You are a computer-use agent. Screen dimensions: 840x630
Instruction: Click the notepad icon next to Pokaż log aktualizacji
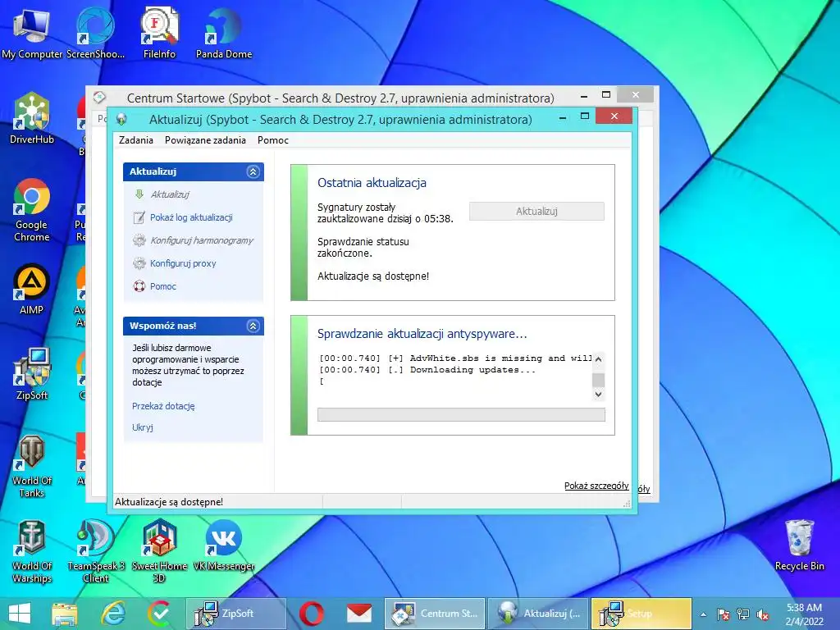(139, 217)
